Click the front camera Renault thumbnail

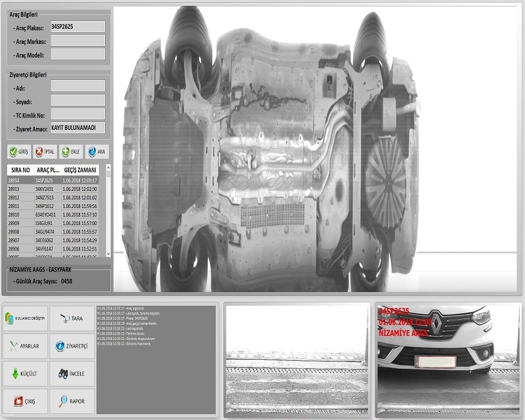pos(448,358)
